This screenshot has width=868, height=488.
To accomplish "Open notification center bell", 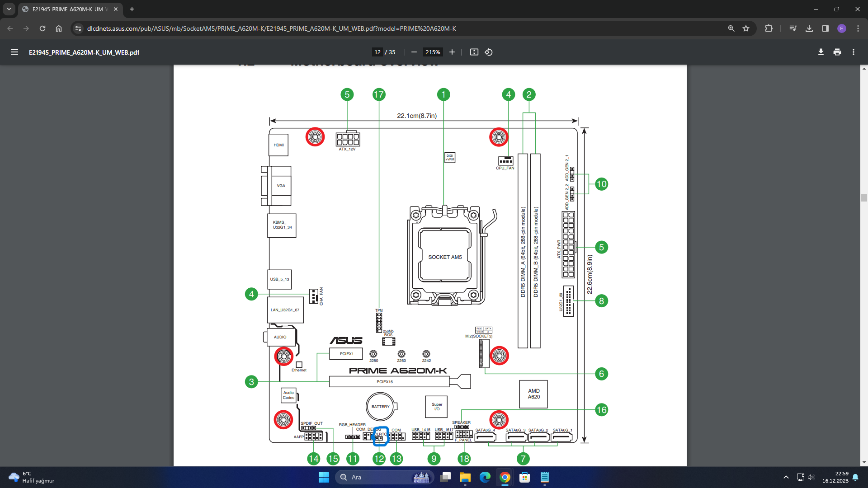I will (855, 477).
